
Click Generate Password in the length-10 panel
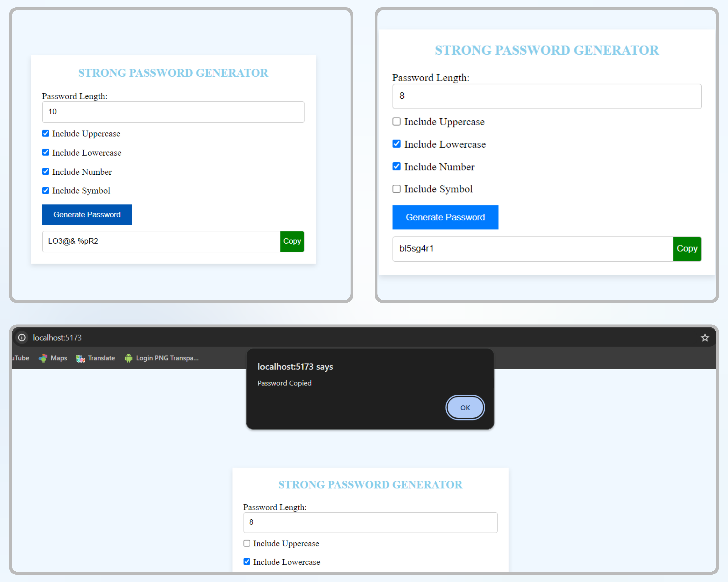pyautogui.click(x=87, y=215)
